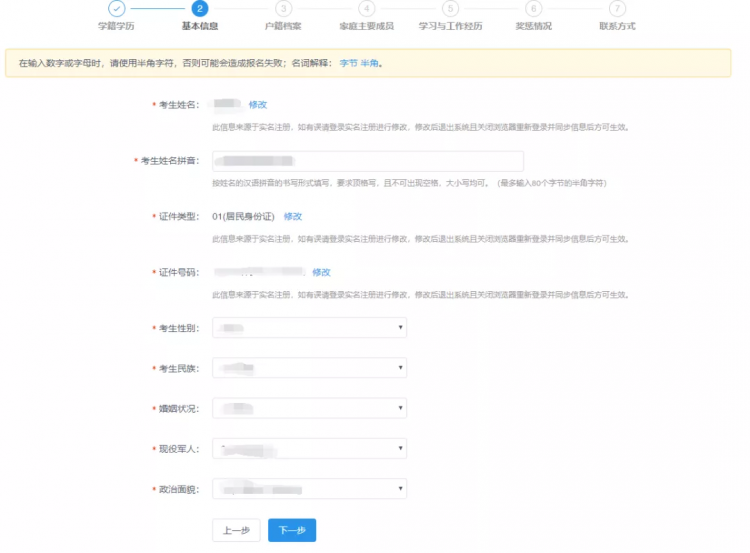
Task: Click step 3 户籍档案 circle icon
Action: pos(283,8)
